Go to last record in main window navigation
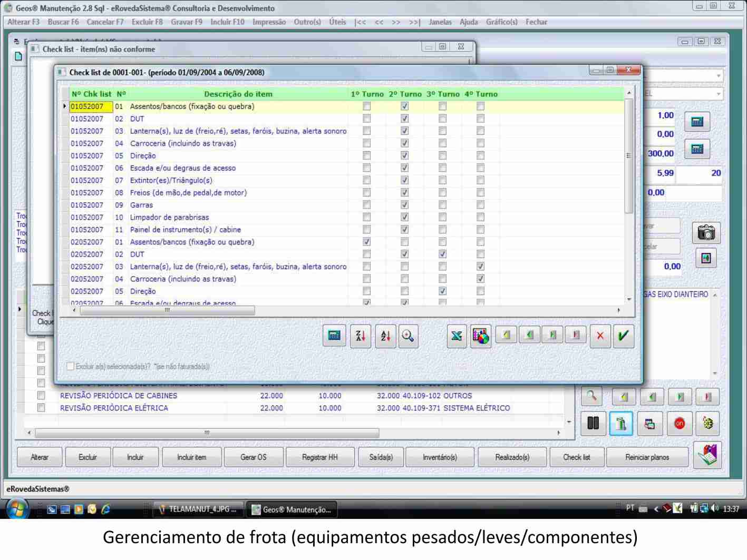Viewport: 747px width, 560px height. (707, 397)
